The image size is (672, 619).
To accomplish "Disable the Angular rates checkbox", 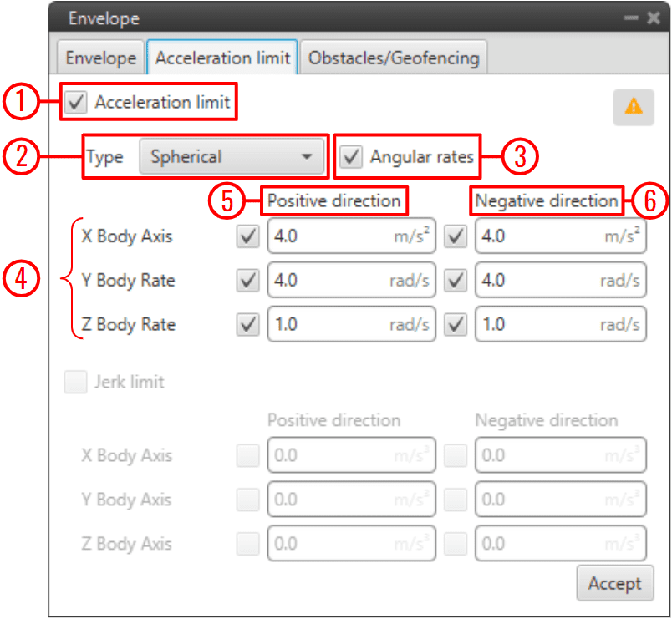I will tap(352, 157).
